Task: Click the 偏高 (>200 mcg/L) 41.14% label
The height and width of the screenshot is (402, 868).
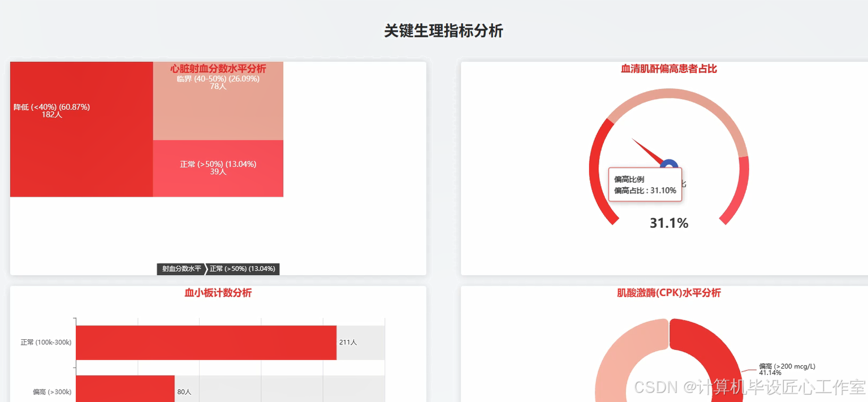Action: tap(787, 369)
